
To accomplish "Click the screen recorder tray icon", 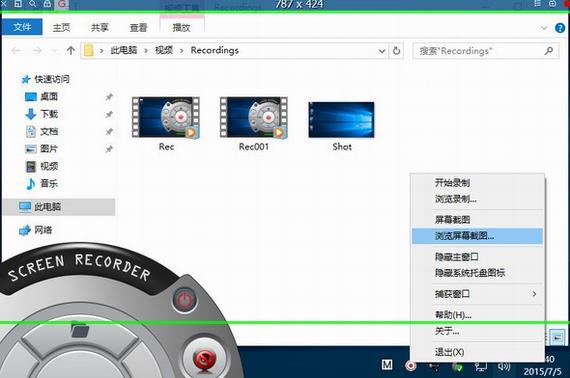I will pyautogui.click(x=411, y=365).
